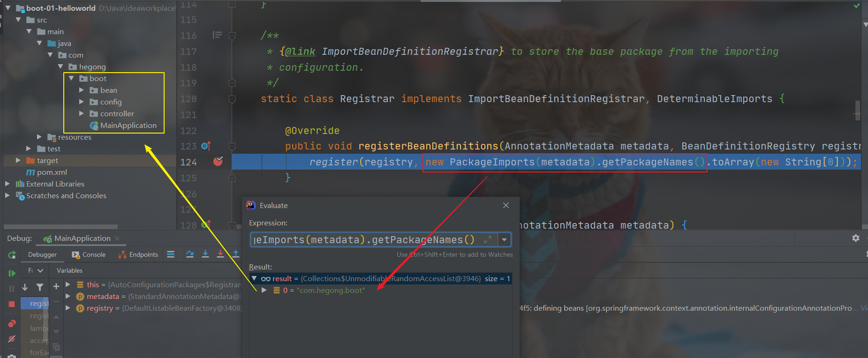Screen dimensions: 868x358
Task: Click the Rerun MainApplication debug icon
Action: tap(12, 255)
